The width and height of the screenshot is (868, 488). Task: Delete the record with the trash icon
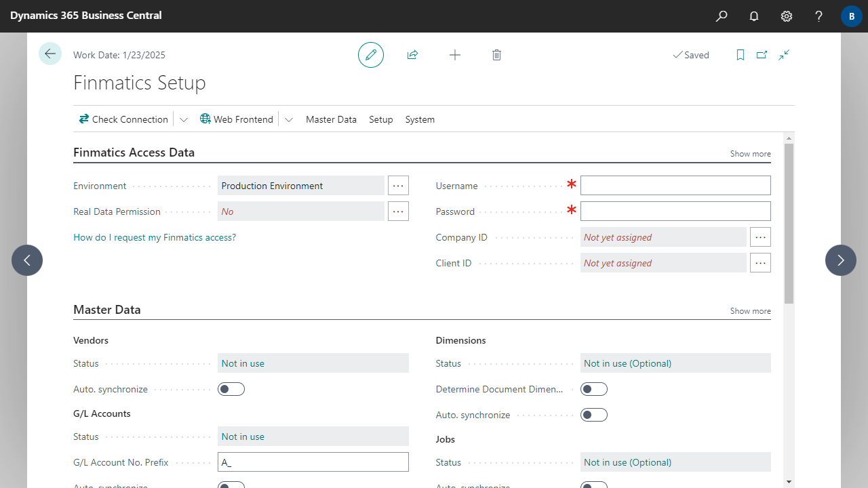(x=496, y=55)
